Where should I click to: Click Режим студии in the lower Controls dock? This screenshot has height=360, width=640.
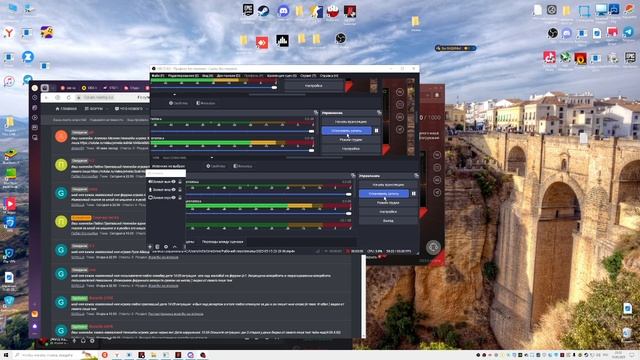388,202
